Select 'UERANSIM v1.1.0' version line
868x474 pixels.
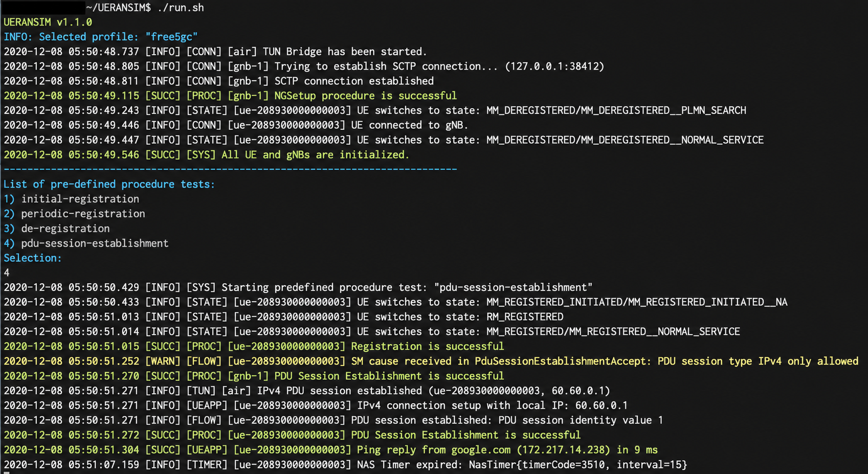(48, 22)
